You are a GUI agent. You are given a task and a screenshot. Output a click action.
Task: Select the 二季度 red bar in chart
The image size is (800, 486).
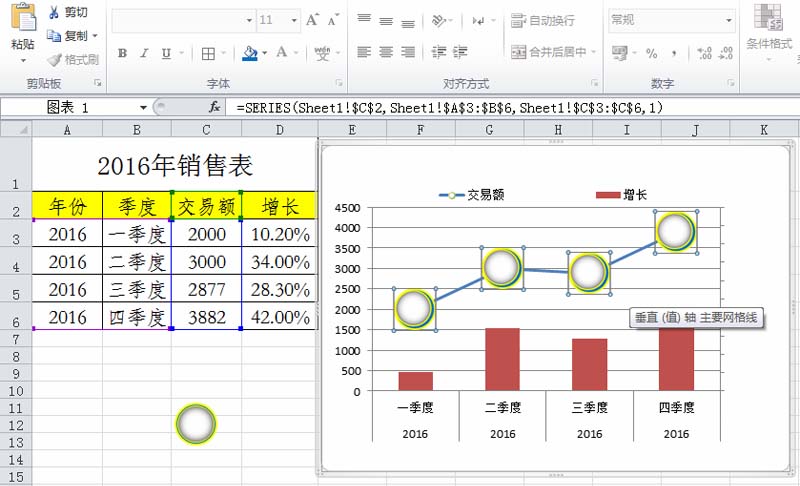pos(503,360)
